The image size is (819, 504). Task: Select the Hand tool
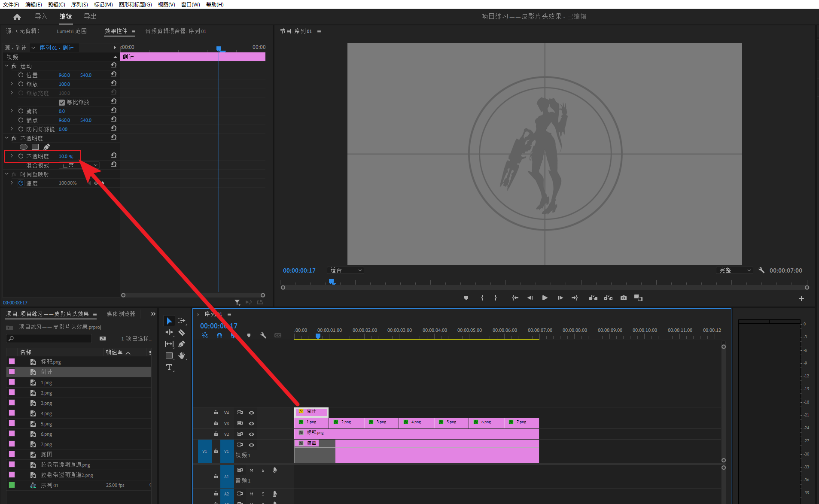coord(182,355)
